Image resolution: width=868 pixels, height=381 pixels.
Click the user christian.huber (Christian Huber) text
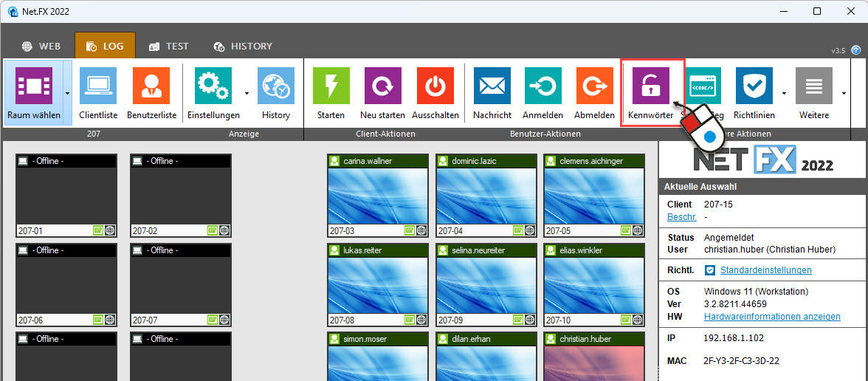(x=770, y=250)
